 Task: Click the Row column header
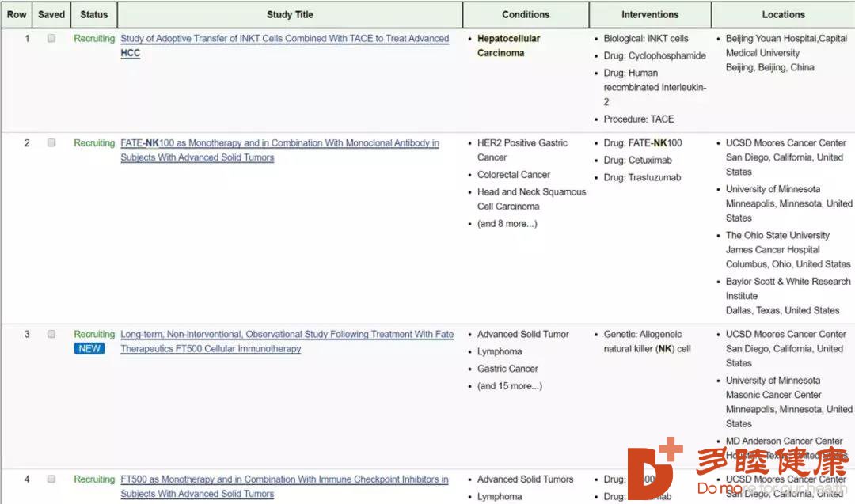[x=17, y=15]
